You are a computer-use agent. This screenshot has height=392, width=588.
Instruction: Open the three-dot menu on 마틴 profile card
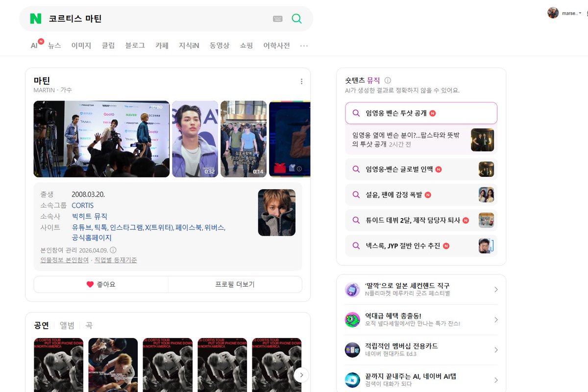click(301, 81)
